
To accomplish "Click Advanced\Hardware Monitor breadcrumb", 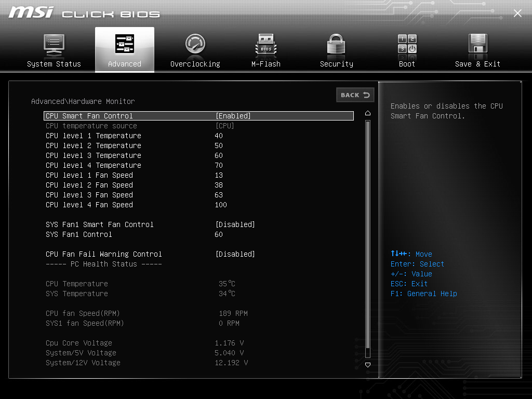I will coord(83,101).
